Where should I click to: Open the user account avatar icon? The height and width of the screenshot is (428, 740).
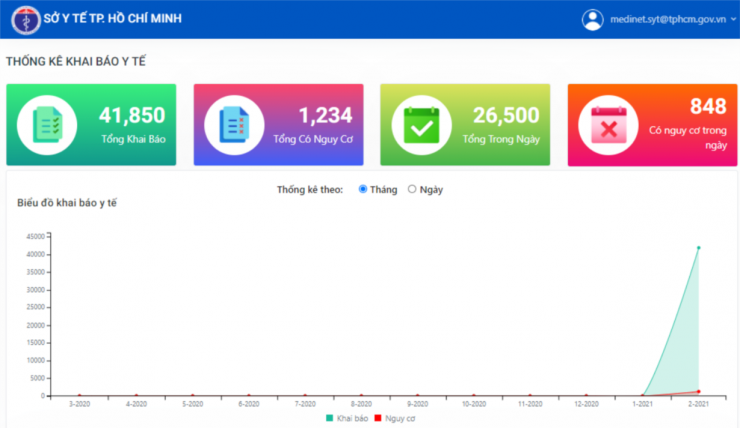coord(593,19)
